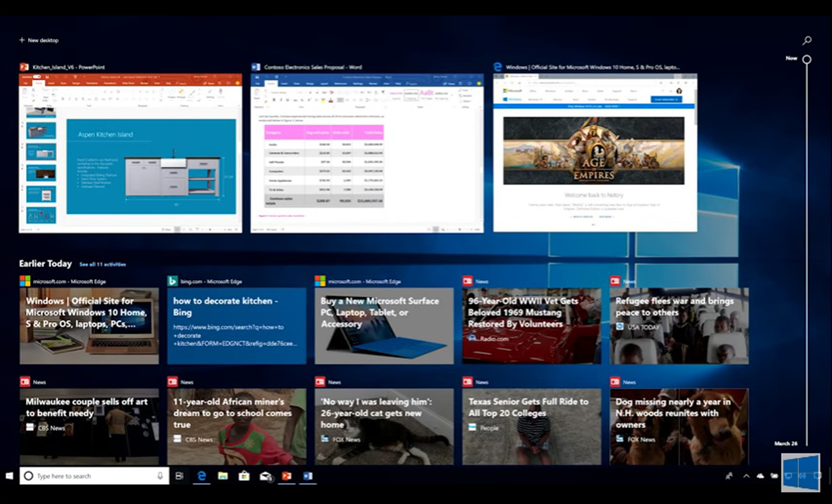Image resolution: width=832 pixels, height=504 pixels.
Task: Click the People icon near the system tray
Action: click(x=729, y=476)
